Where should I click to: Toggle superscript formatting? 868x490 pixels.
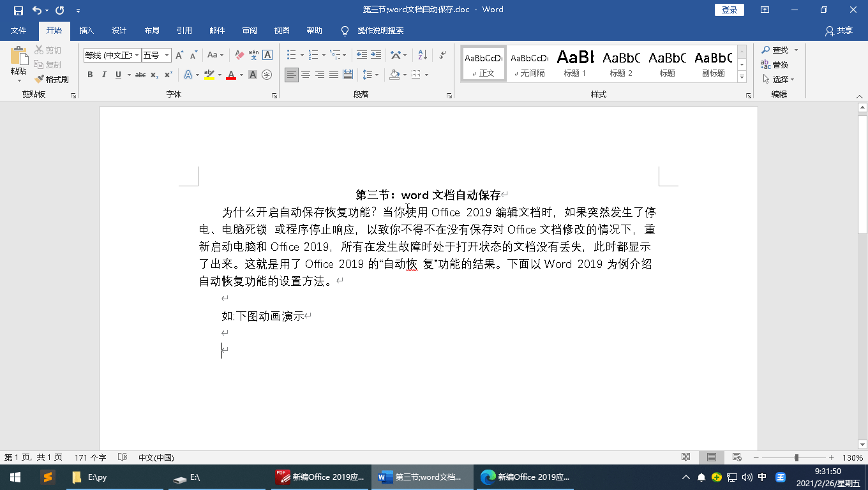click(x=168, y=75)
